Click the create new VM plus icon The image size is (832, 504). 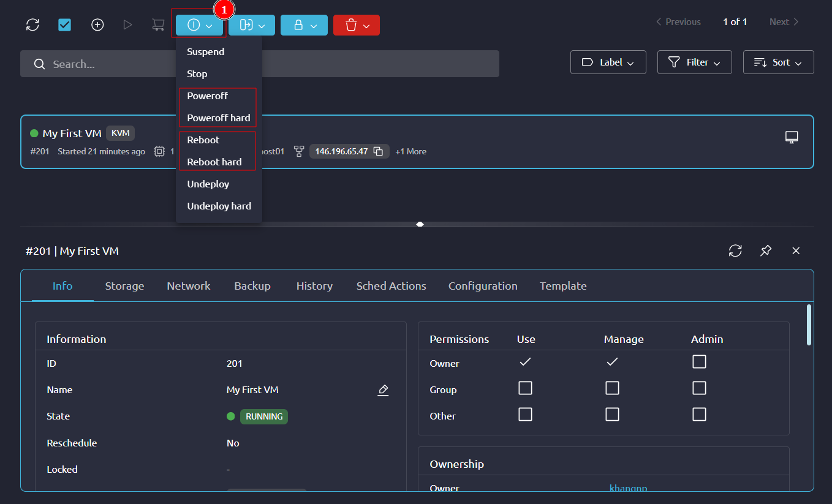coord(97,25)
